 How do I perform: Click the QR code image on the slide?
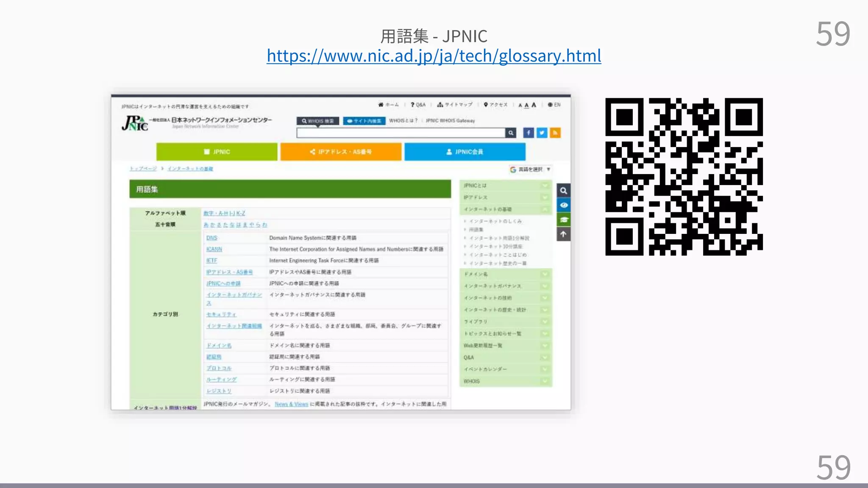(x=684, y=177)
